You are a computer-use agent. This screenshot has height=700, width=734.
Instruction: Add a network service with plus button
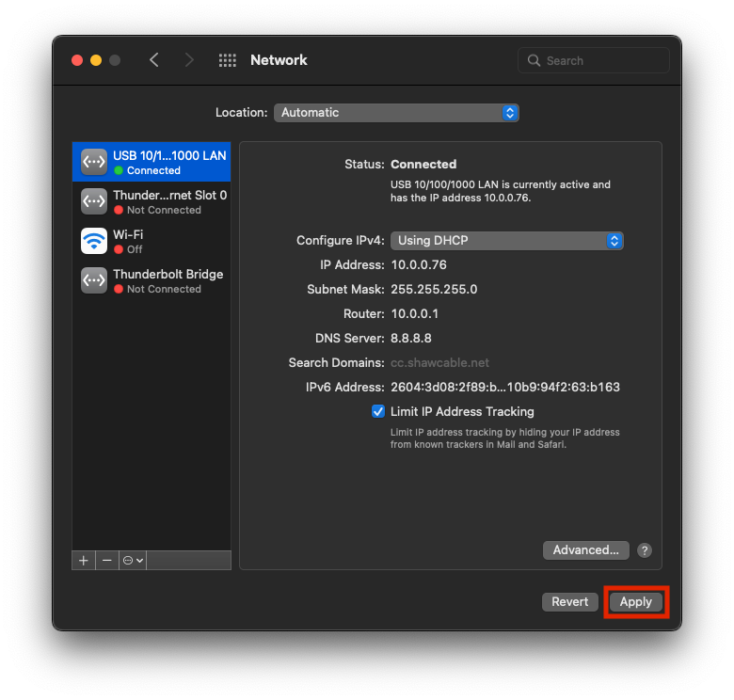[x=84, y=560]
